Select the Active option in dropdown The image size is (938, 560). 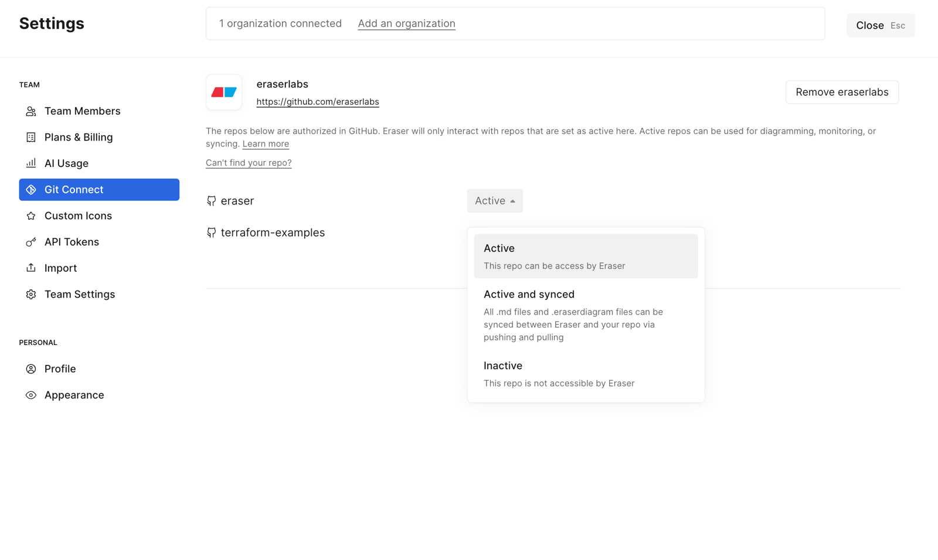click(586, 256)
